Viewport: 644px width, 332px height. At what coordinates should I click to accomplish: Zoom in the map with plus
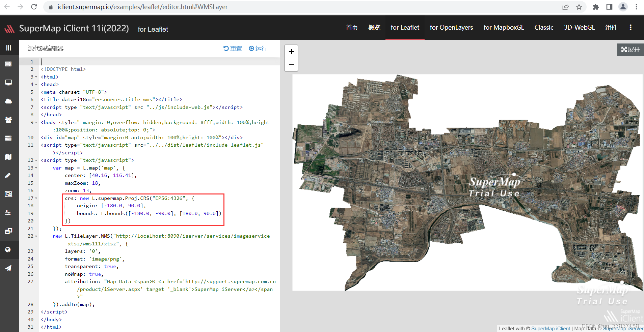291,52
